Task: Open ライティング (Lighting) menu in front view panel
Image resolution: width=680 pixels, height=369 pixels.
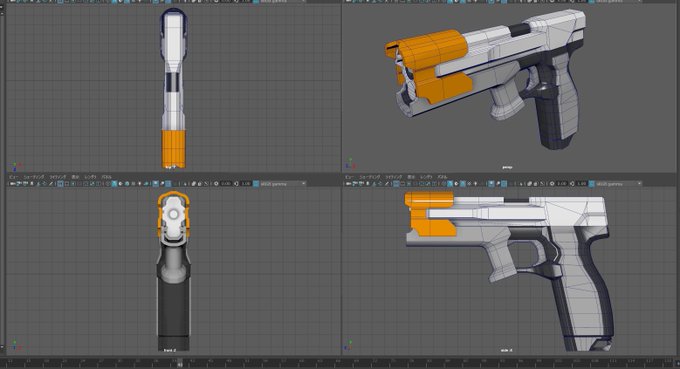Action: pos(57,177)
